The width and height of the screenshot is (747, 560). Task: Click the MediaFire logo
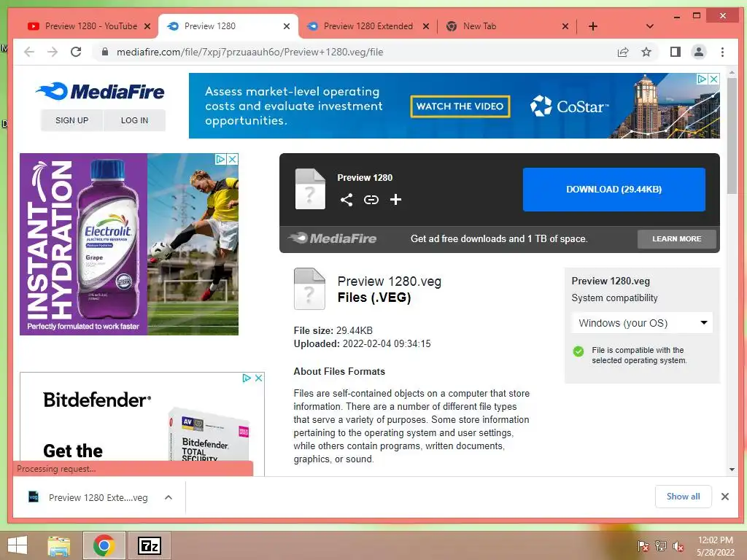coord(100,91)
